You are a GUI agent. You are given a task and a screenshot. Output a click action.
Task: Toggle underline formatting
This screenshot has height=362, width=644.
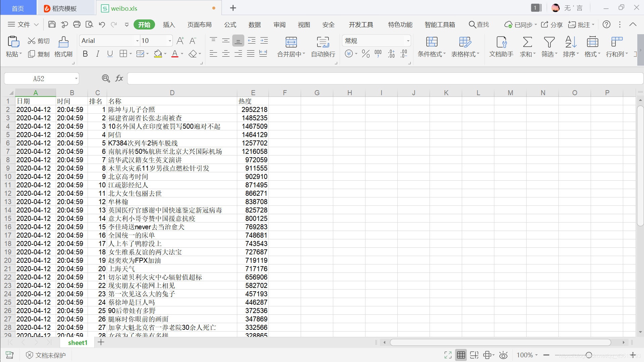pos(110,54)
